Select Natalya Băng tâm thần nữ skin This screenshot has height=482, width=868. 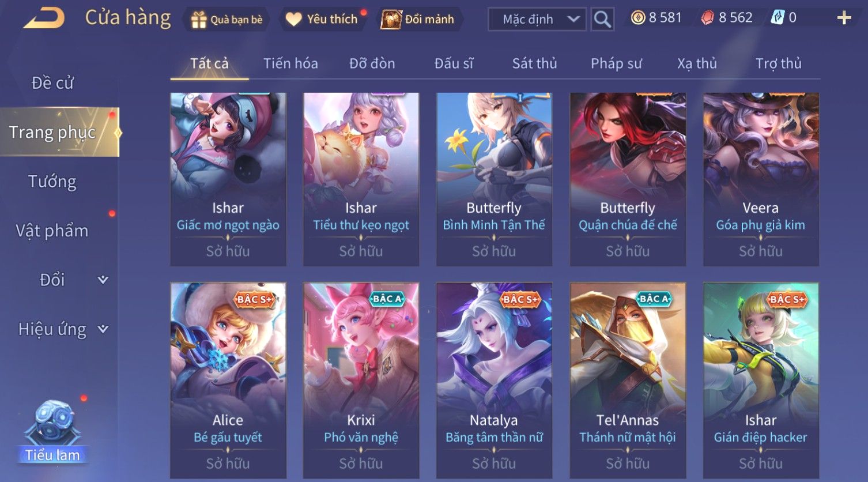[x=494, y=380]
